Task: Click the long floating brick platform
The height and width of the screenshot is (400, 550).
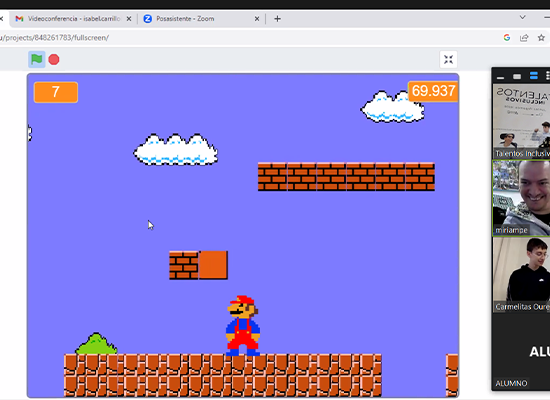Action: [x=346, y=177]
